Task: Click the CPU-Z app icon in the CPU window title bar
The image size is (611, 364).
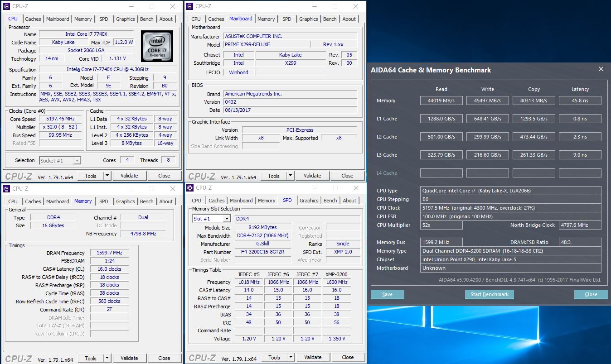Action: tap(7, 6)
